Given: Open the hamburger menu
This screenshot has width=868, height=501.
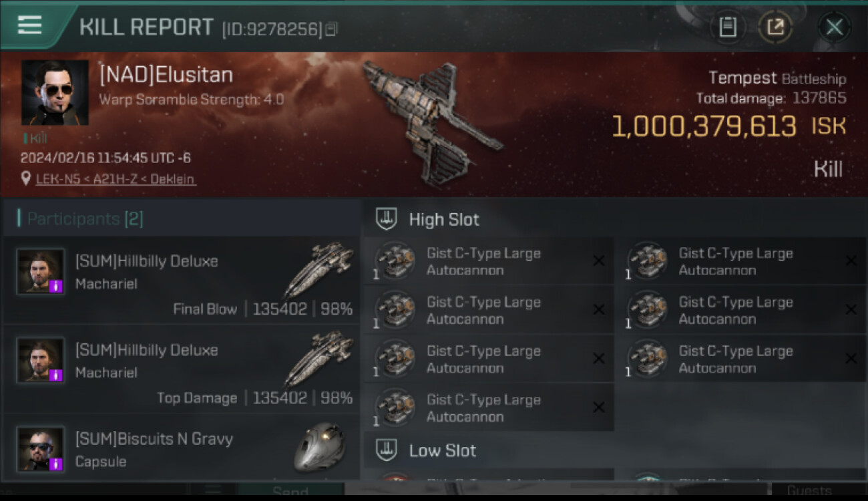Looking at the screenshot, I should click(30, 25).
